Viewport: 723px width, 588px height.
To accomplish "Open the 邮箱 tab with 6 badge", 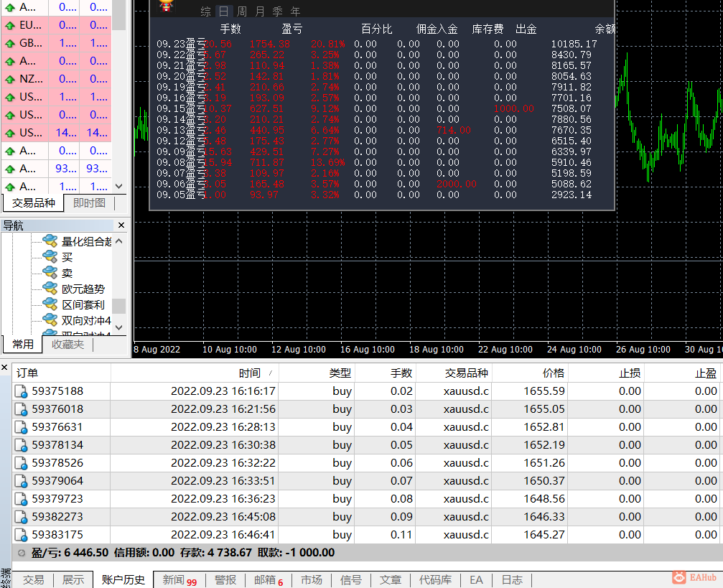I will pyautogui.click(x=269, y=580).
